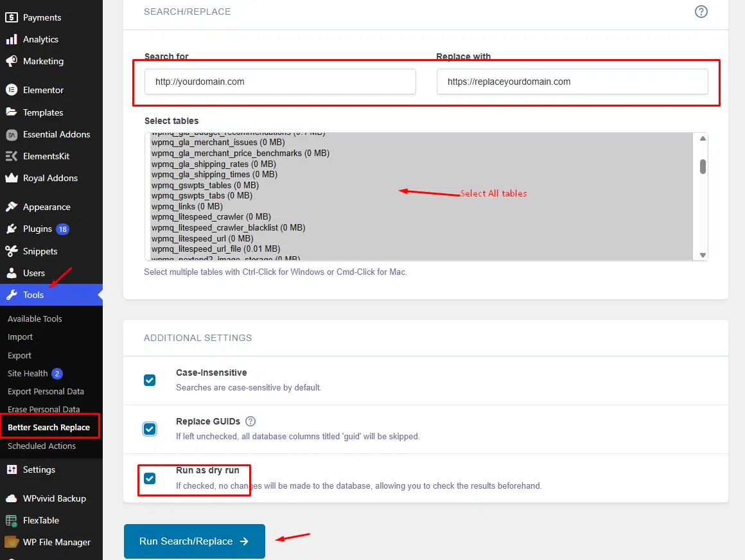Select table wpmq_litespeed_crawler (0 MB)
745x560 pixels.
[x=211, y=217]
